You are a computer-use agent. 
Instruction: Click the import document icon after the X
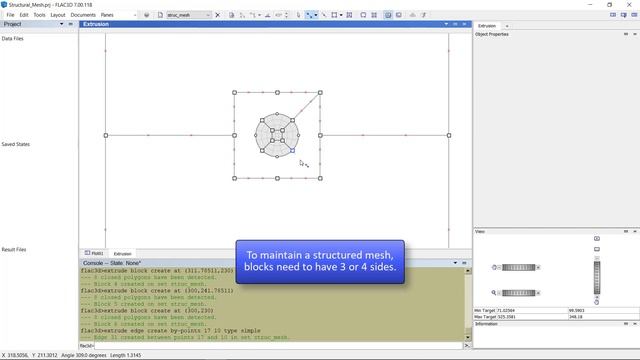tap(231, 15)
